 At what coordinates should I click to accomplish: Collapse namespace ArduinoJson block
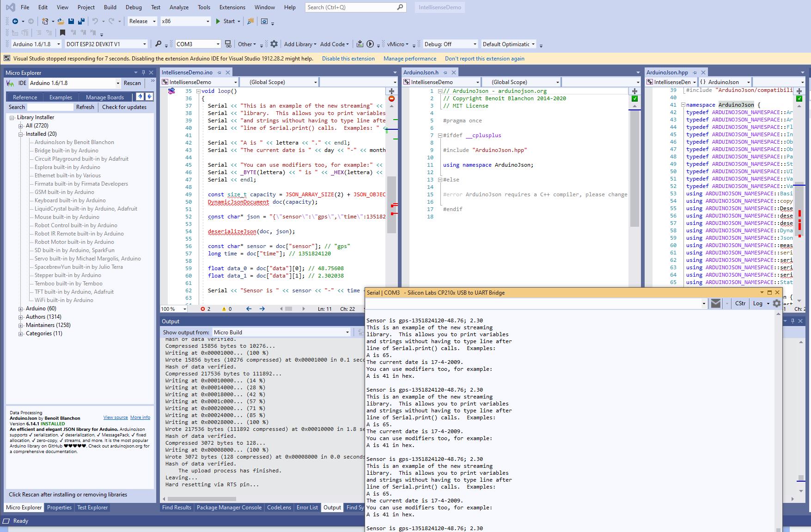click(683, 105)
